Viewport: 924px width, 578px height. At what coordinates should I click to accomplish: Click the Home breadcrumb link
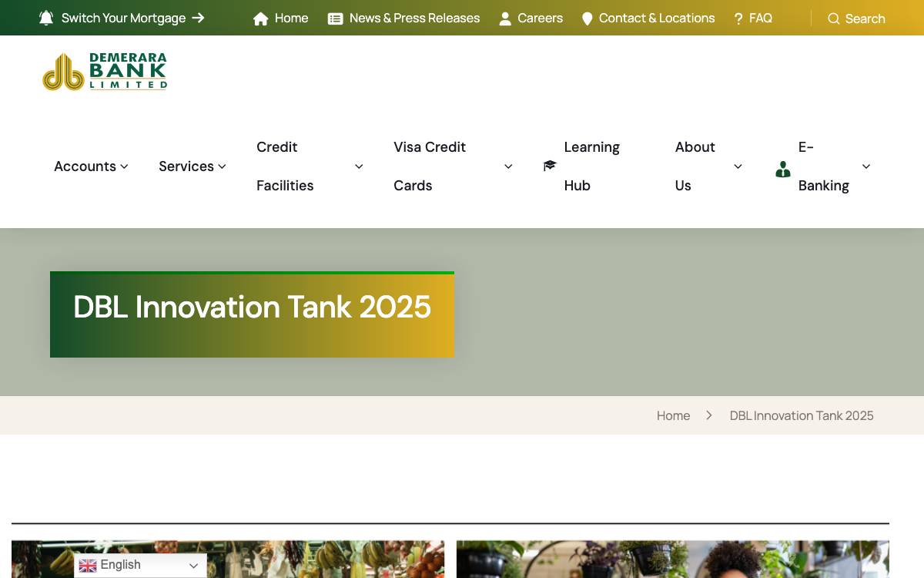pos(673,415)
